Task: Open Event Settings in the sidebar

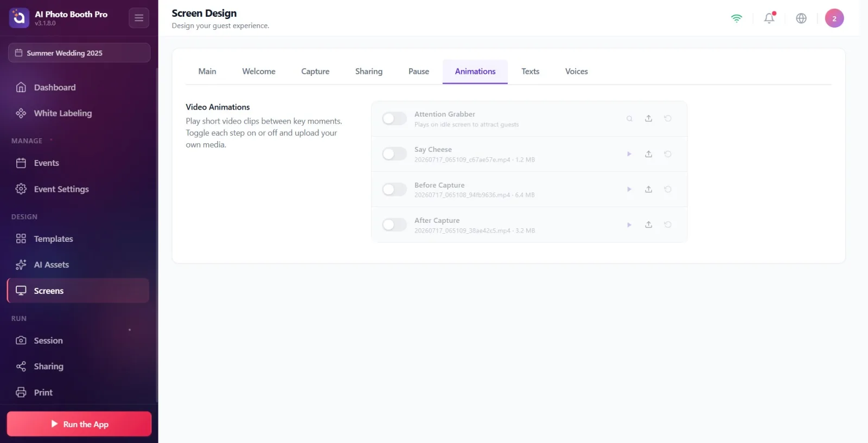Action: 78,189
